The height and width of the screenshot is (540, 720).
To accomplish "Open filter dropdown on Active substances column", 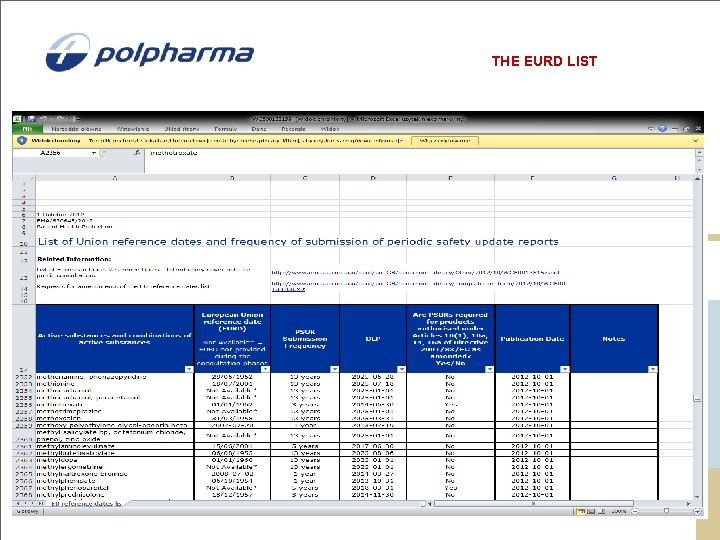I will tap(189, 369).
